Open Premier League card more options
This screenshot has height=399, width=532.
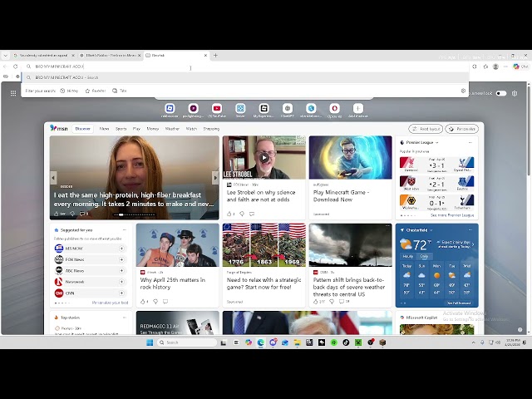tap(470, 142)
